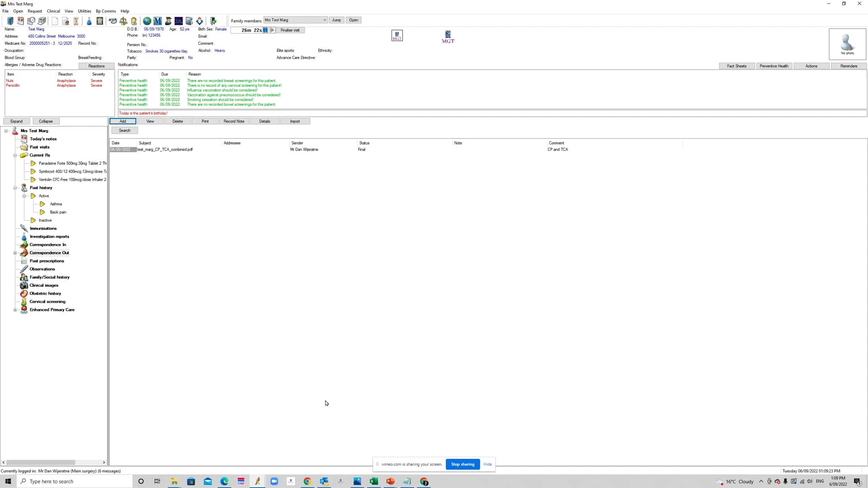The width and height of the screenshot is (868, 488).
Task: Click the Finalise visit button
Action: point(290,30)
